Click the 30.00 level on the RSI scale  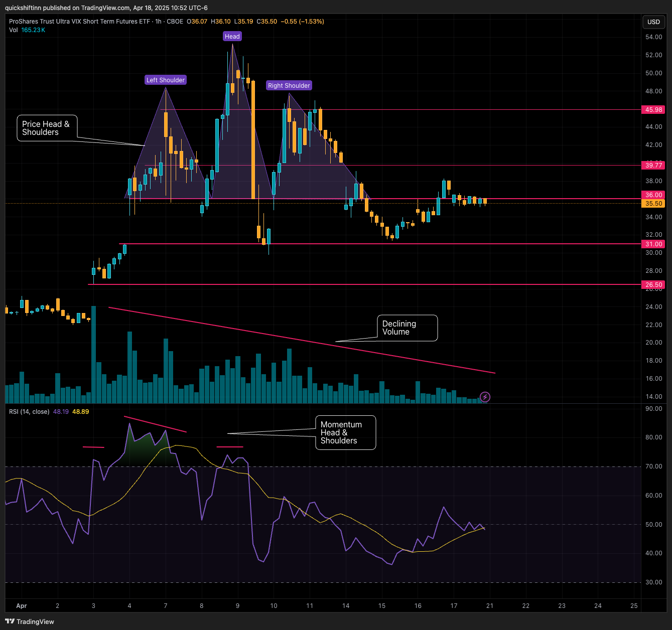(653, 582)
